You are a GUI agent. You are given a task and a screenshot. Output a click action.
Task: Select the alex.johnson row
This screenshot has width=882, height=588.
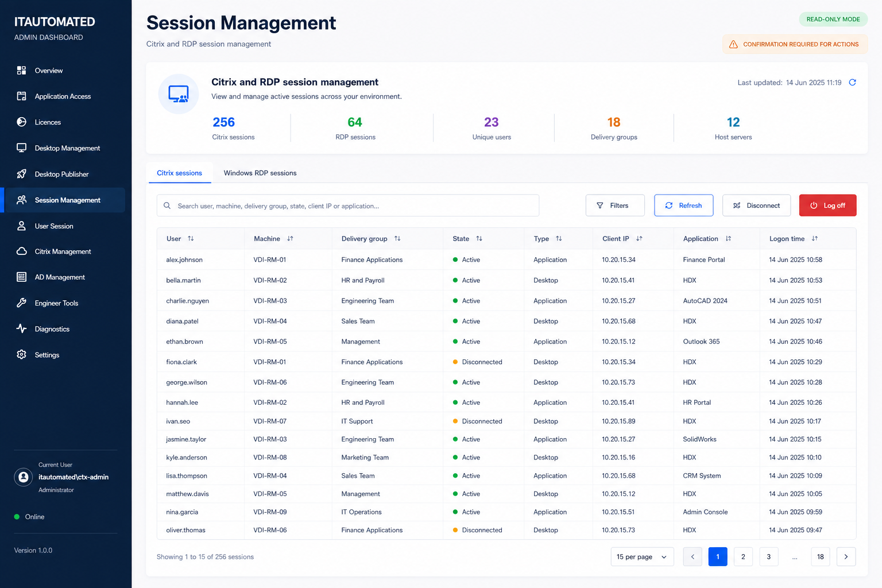click(506, 260)
